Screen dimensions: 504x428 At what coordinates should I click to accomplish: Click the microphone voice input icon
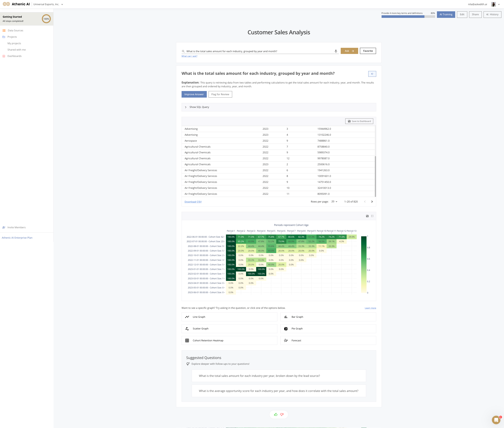pyautogui.click(x=336, y=51)
